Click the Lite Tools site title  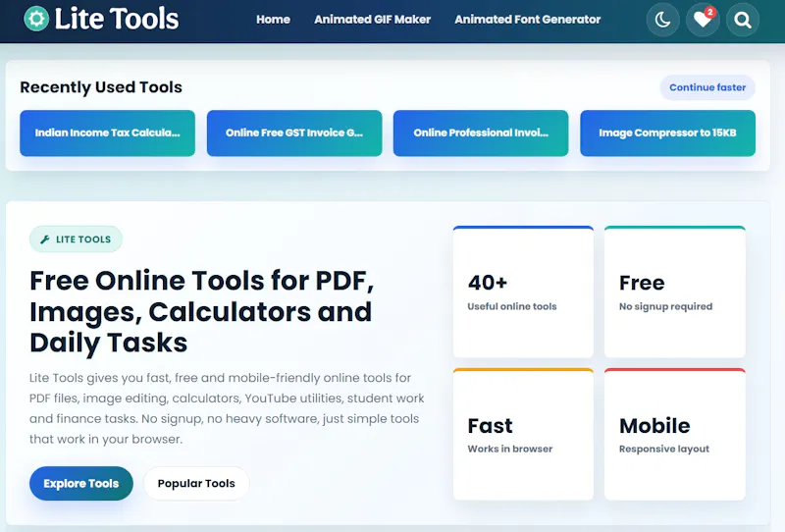point(116,19)
